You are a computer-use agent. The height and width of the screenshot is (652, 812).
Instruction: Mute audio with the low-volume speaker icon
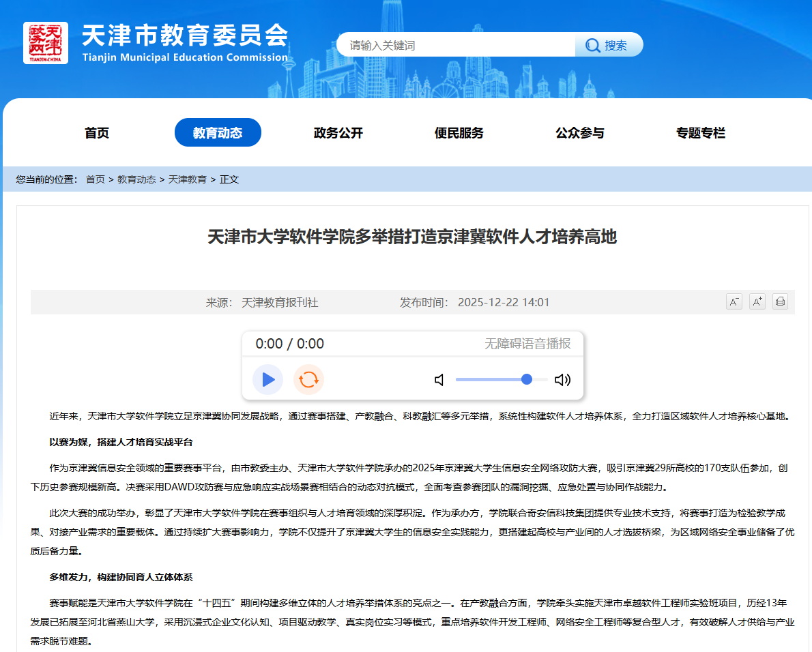[439, 380]
